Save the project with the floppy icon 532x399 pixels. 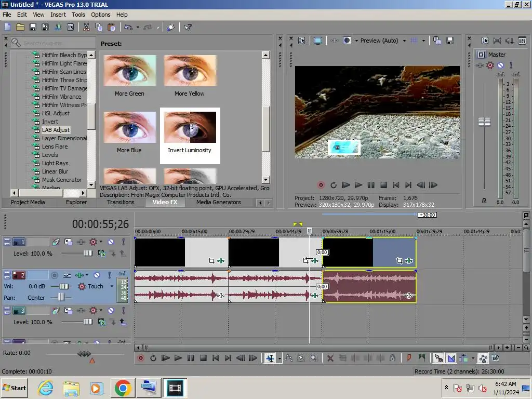coord(33,27)
